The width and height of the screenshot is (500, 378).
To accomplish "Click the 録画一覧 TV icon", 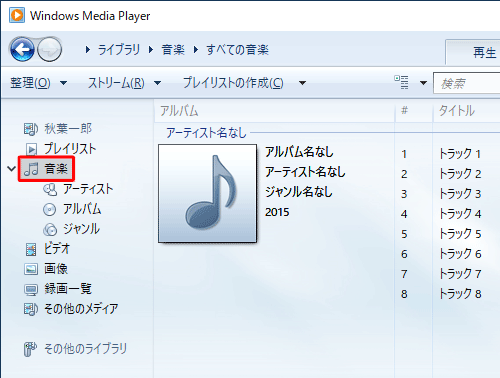I will click(31, 290).
